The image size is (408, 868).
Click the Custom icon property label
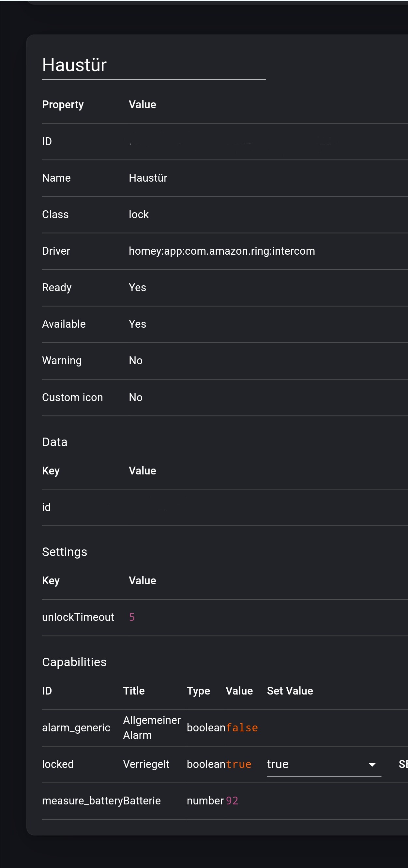point(72,397)
